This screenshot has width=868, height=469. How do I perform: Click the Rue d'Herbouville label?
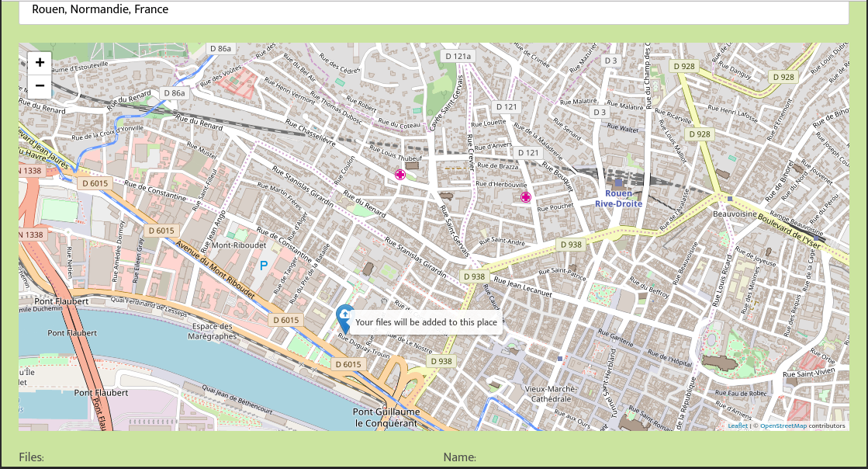(x=502, y=184)
